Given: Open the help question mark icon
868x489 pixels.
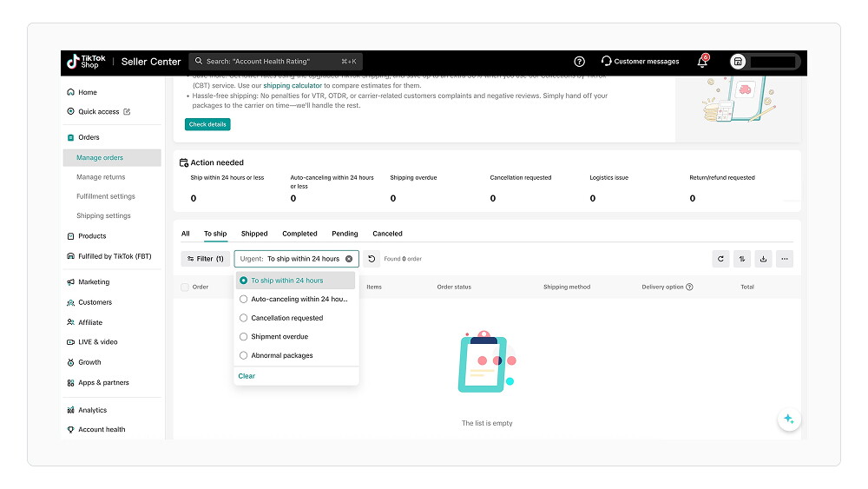Looking at the screenshot, I should click(579, 62).
